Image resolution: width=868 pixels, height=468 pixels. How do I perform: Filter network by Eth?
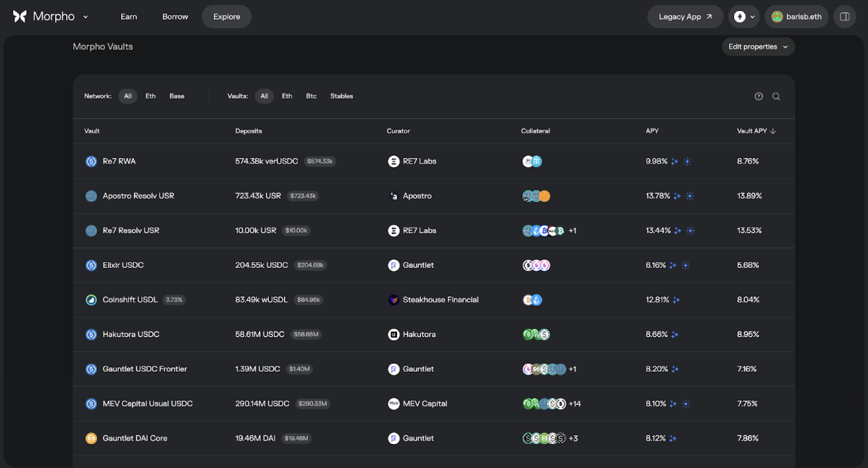pyautogui.click(x=151, y=96)
